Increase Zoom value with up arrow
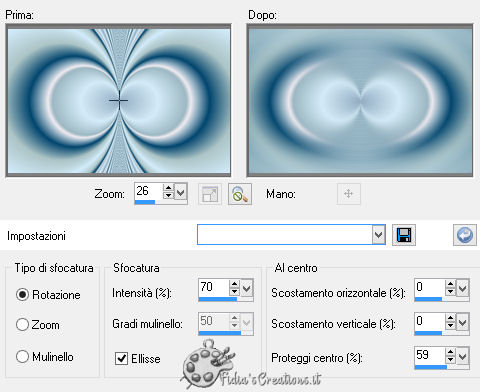The image size is (480, 392). click(x=169, y=188)
